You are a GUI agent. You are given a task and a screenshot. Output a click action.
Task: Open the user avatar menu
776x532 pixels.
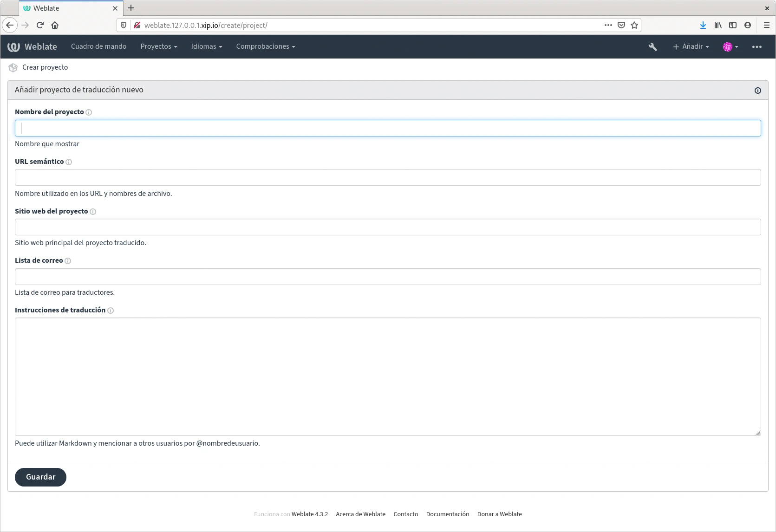(730, 46)
